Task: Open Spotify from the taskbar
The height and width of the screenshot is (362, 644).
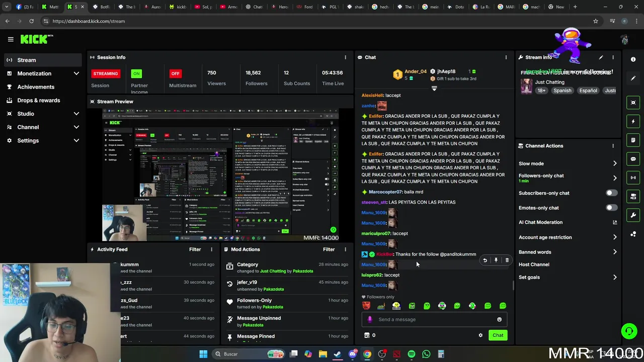Action: [412, 354]
